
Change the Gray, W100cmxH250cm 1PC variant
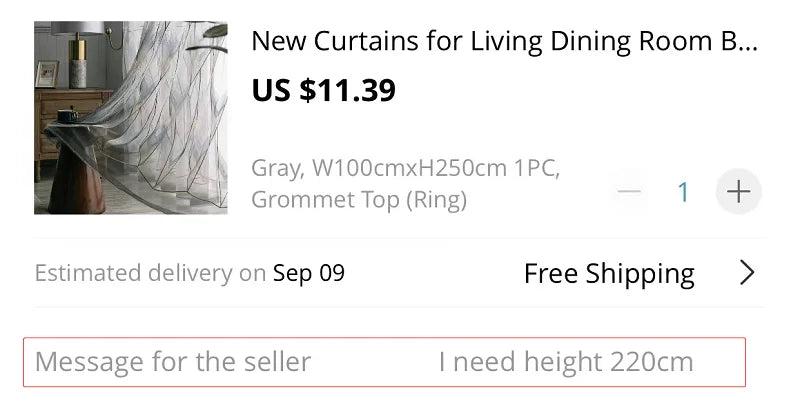(405, 167)
